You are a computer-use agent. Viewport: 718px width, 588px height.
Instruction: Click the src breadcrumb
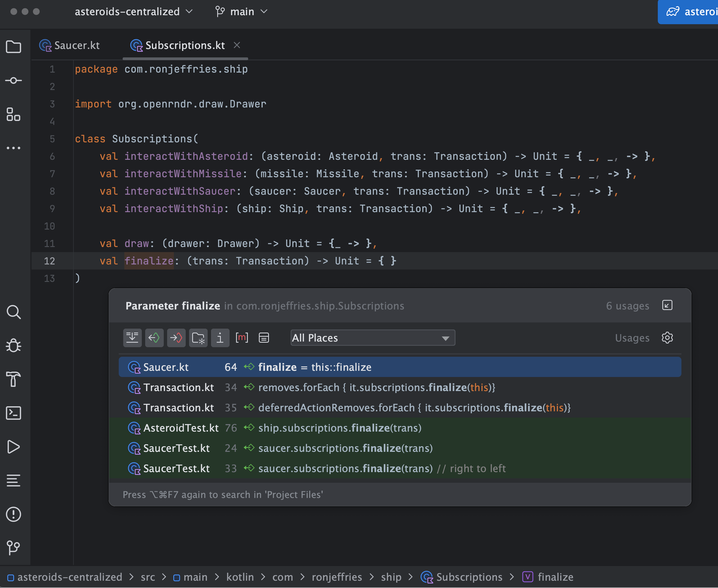pyautogui.click(x=148, y=577)
